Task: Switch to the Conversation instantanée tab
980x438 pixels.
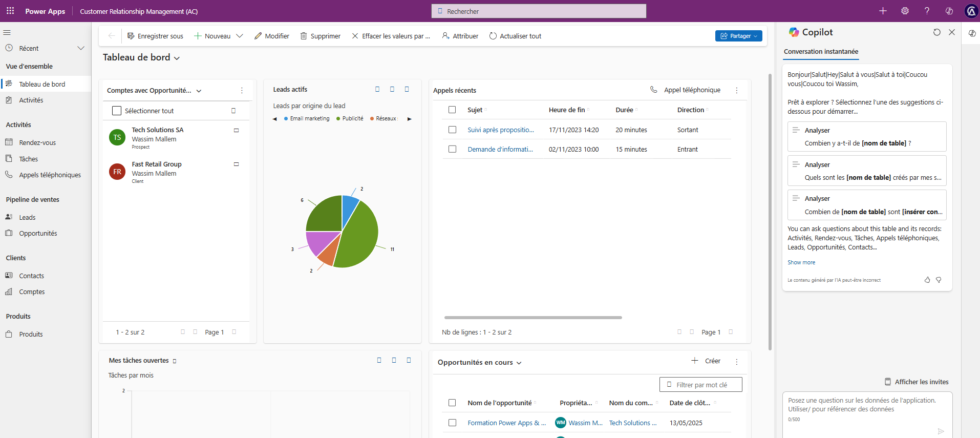Action: [x=821, y=52]
